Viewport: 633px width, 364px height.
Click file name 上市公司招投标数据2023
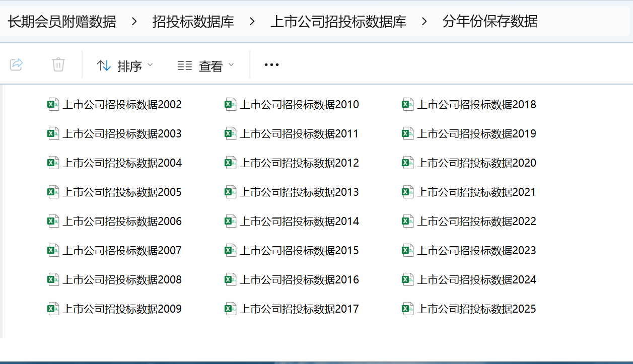477,250
